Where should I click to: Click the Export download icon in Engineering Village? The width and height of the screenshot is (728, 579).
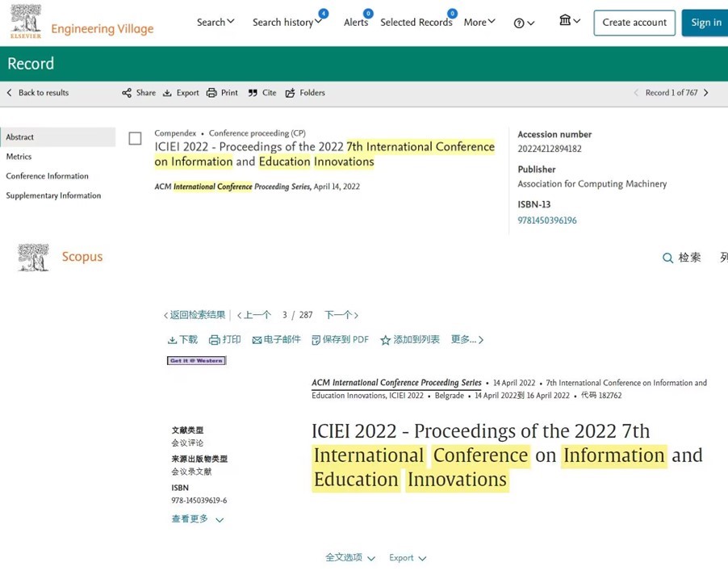coord(167,93)
